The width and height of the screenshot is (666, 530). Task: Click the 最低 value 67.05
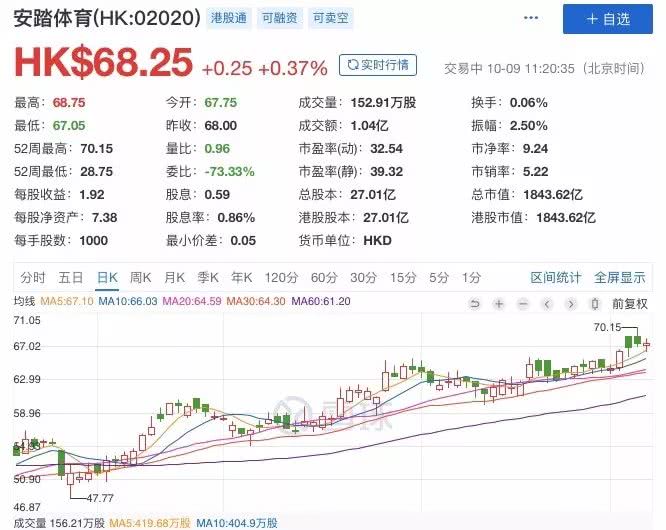tap(69, 126)
